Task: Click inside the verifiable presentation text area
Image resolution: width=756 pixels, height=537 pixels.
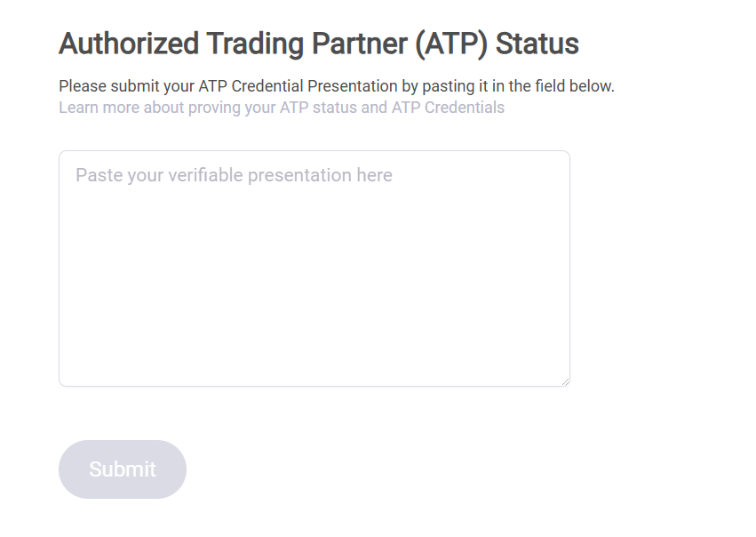Action: click(314, 268)
